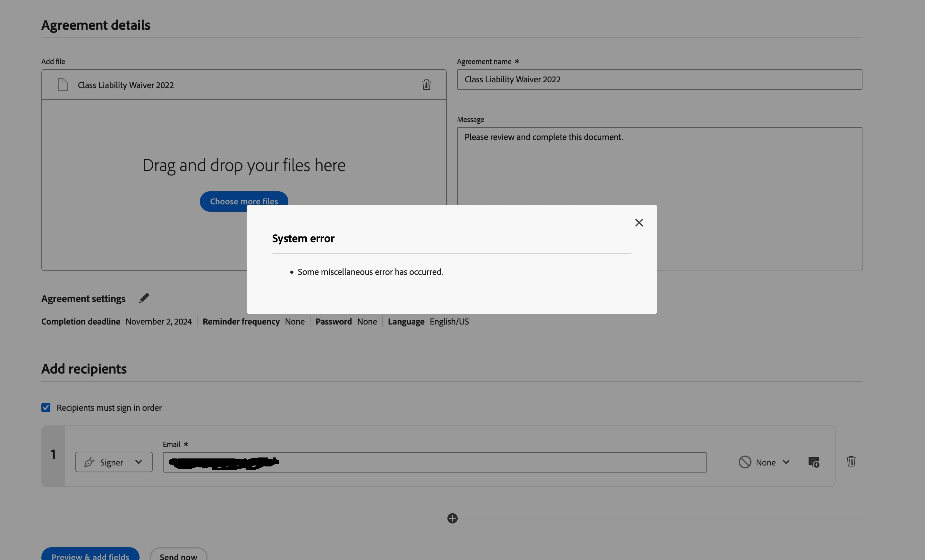Click the Completion deadline November 2, 2024
The height and width of the screenshot is (560, 925).
[x=158, y=321]
